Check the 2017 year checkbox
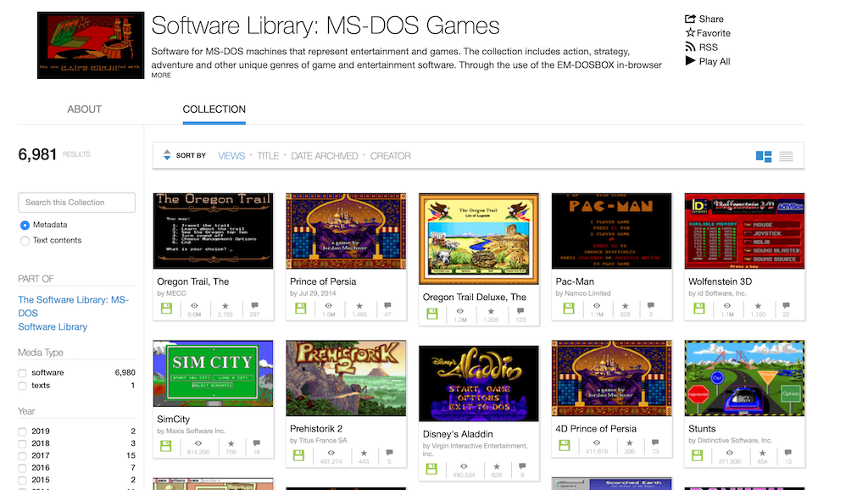 point(22,456)
